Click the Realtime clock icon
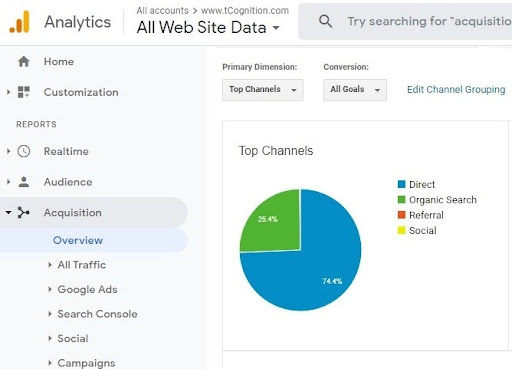 pyautogui.click(x=24, y=151)
